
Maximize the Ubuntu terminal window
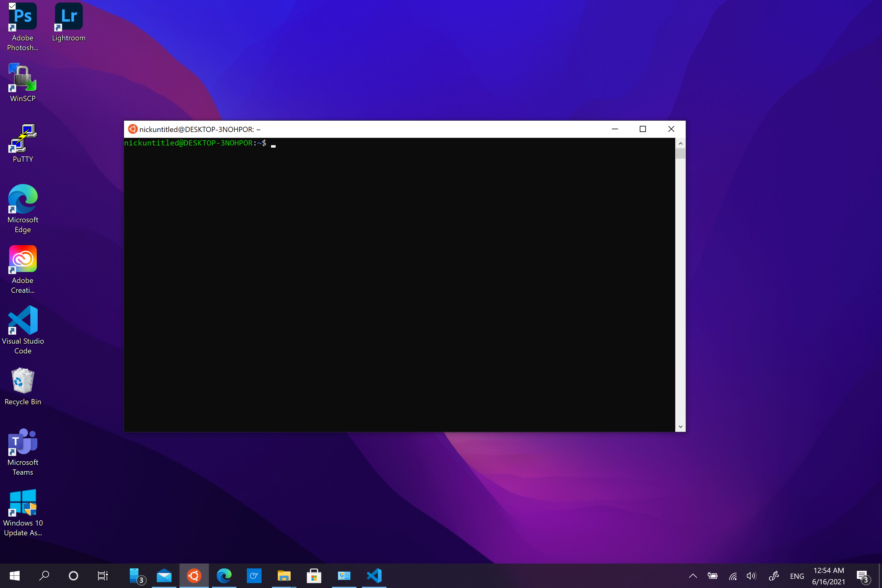(643, 129)
